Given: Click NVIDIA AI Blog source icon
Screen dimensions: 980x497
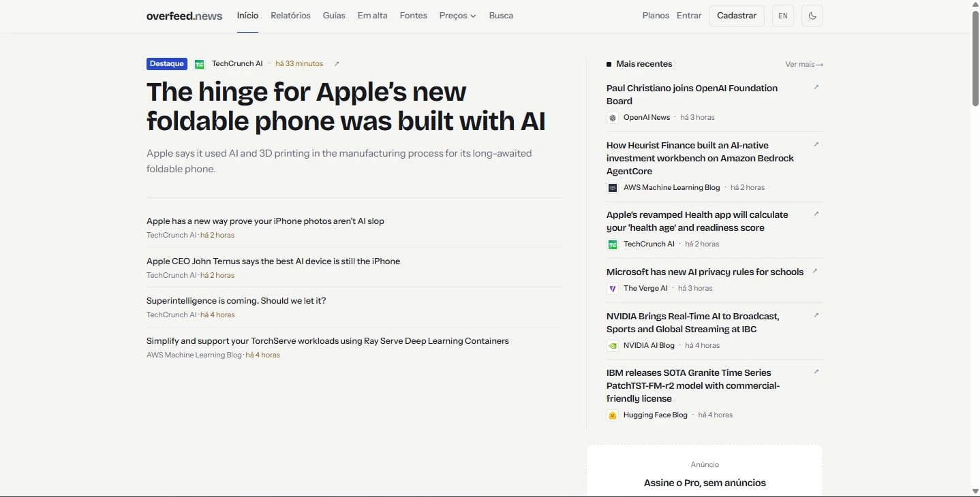Looking at the screenshot, I should tap(613, 346).
